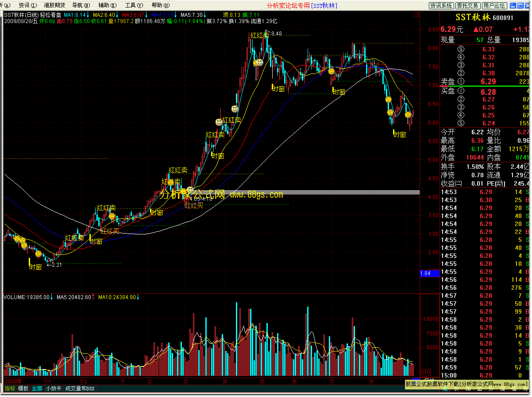Click the 现量 value 57
532x397 pixels.
coord(480,40)
